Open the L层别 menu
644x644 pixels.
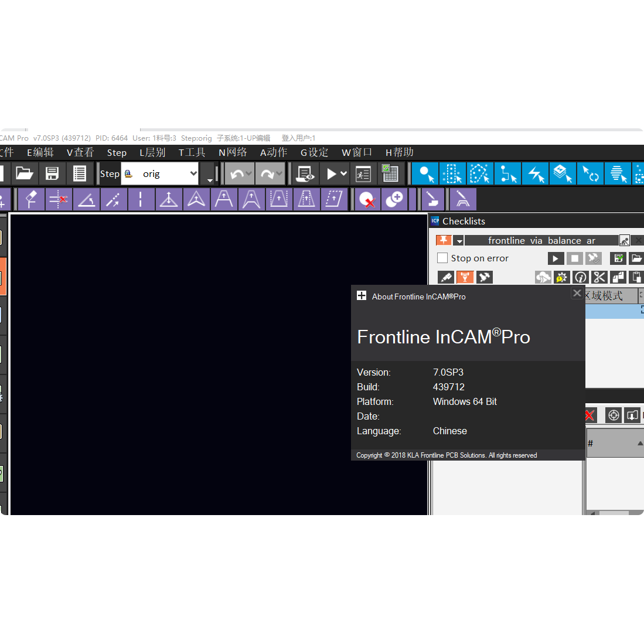point(152,152)
